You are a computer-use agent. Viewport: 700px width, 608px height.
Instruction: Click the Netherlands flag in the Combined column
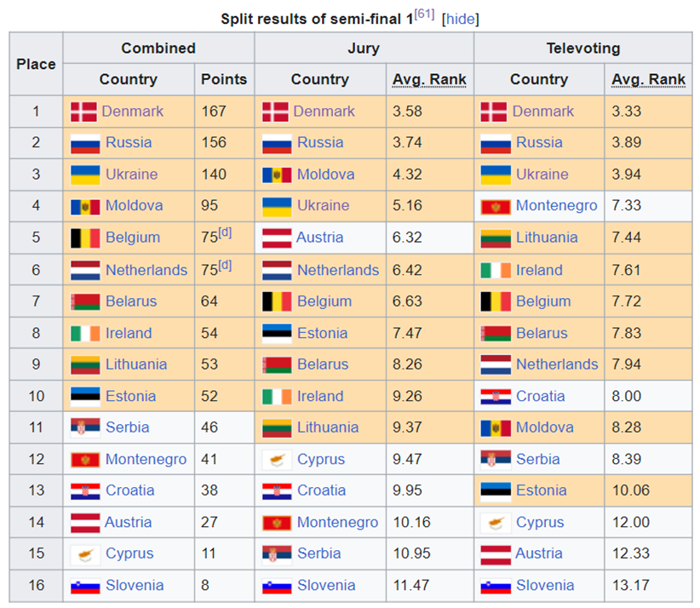coord(85,271)
